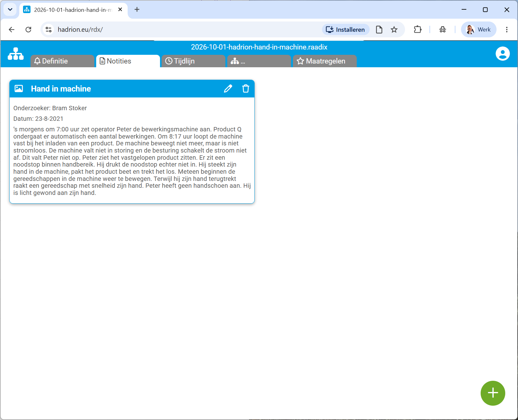The image size is (518, 420).
Task: Add a new note with green plus button
Action: coord(493,393)
